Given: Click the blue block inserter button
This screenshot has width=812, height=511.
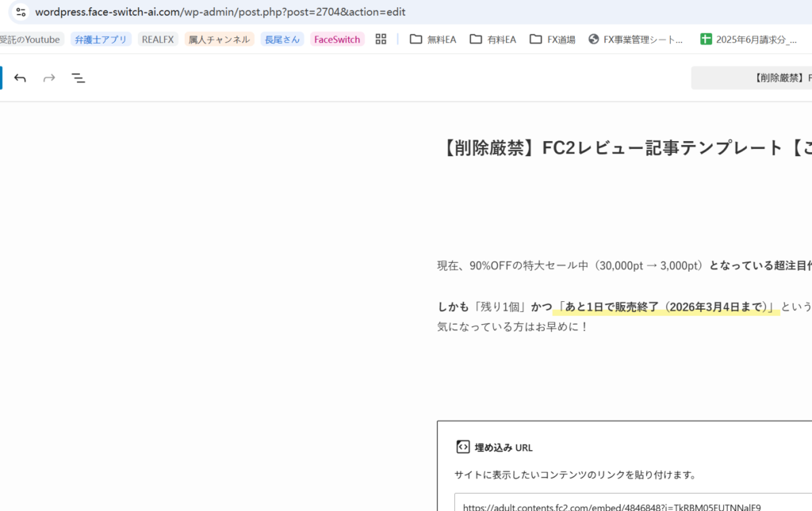Looking at the screenshot, I should click(x=1, y=78).
